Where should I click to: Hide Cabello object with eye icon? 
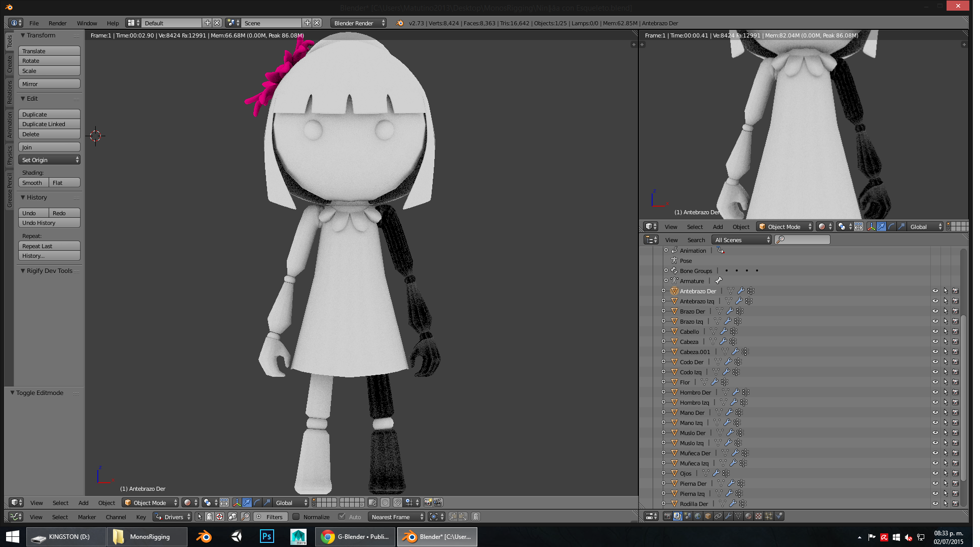pos(935,332)
